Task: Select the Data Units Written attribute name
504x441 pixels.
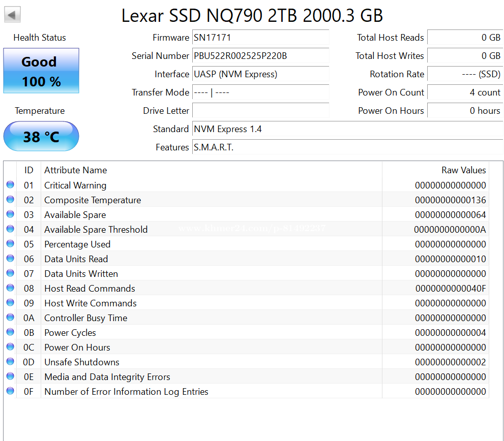Action: [x=81, y=274]
